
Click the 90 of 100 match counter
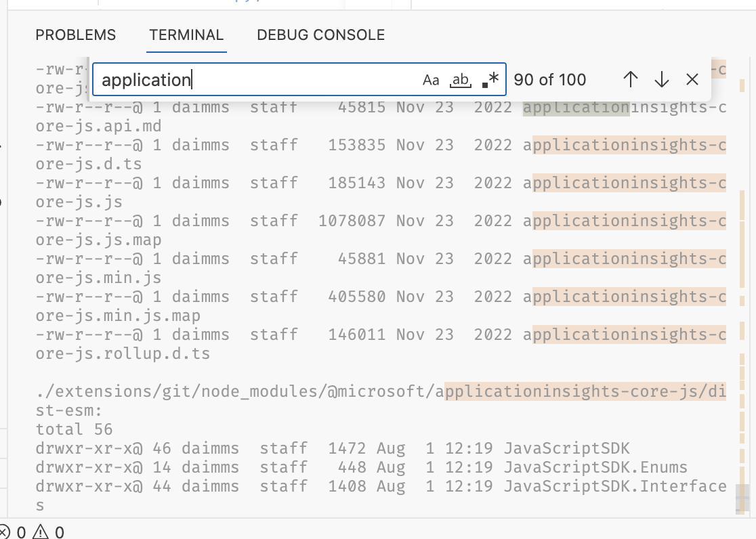click(x=551, y=79)
